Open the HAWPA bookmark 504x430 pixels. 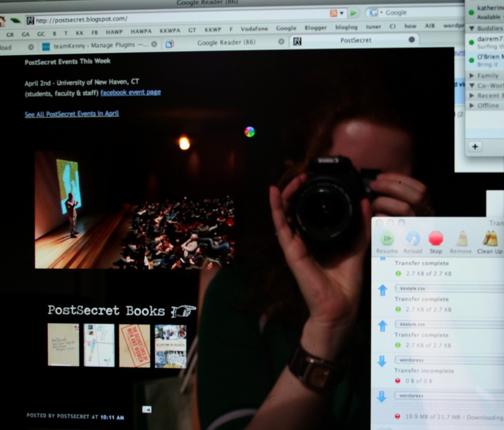pos(141,31)
